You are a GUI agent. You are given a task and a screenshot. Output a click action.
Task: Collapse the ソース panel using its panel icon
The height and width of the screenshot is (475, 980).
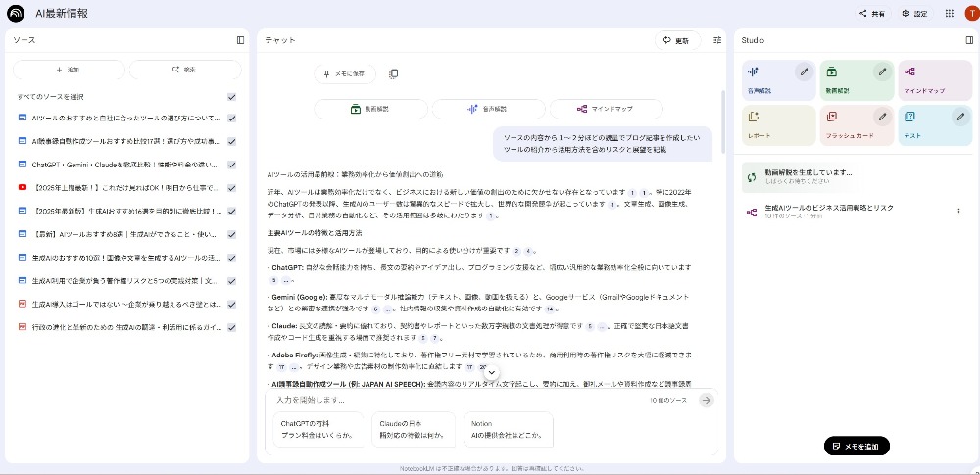coord(240,40)
